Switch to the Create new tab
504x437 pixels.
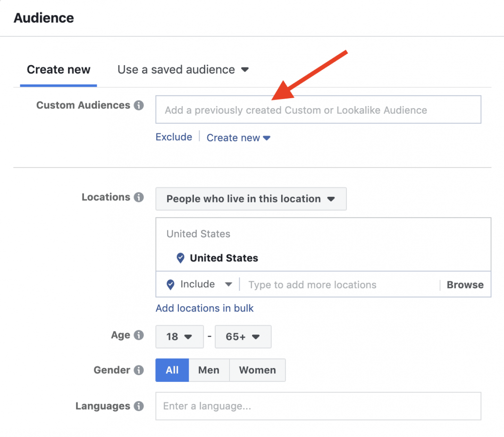58,69
